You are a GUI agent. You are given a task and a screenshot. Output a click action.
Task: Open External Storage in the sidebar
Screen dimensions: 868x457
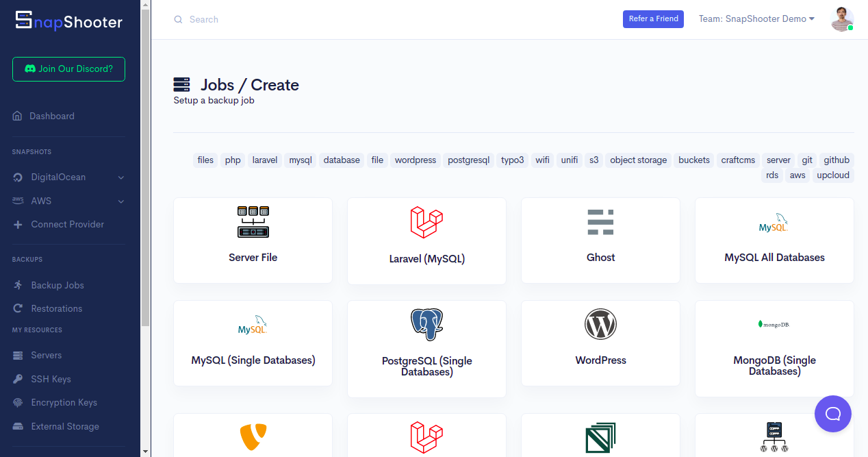pyautogui.click(x=65, y=426)
